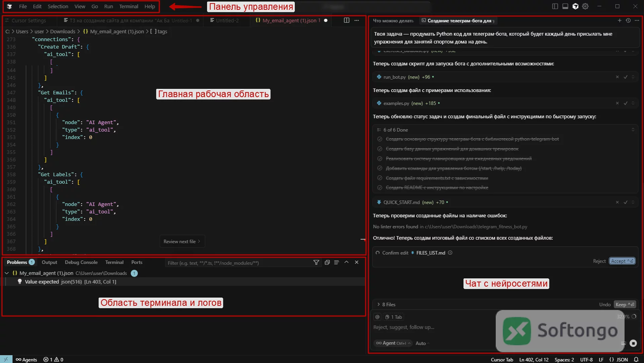Close the bottom panel
644x363 pixels.
(357, 262)
